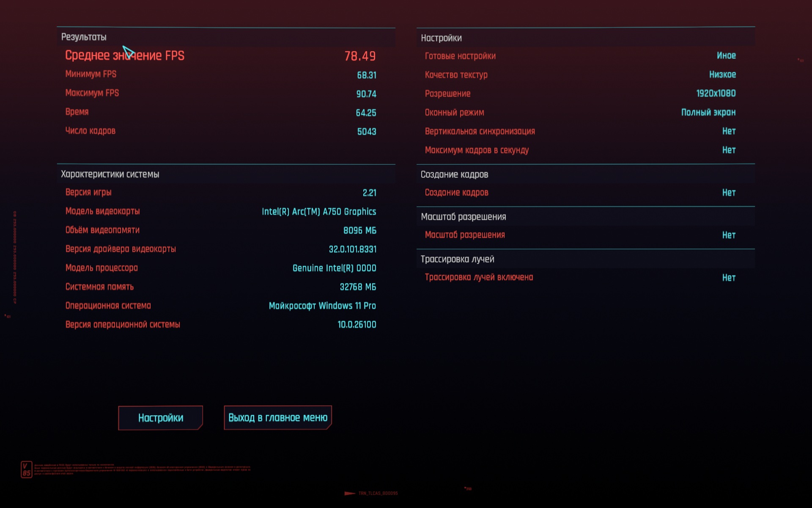
Task: Click the Настройки panel header on the right
Action: (x=441, y=38)
